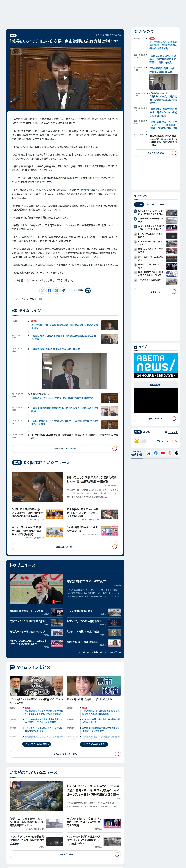
Task: Click the ライブ section TV icon
Action: click(x=136, y=347)
